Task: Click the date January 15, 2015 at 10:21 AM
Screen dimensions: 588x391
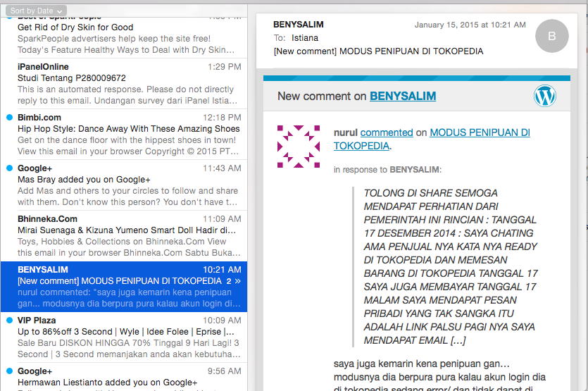Action: tap(470, 25)
